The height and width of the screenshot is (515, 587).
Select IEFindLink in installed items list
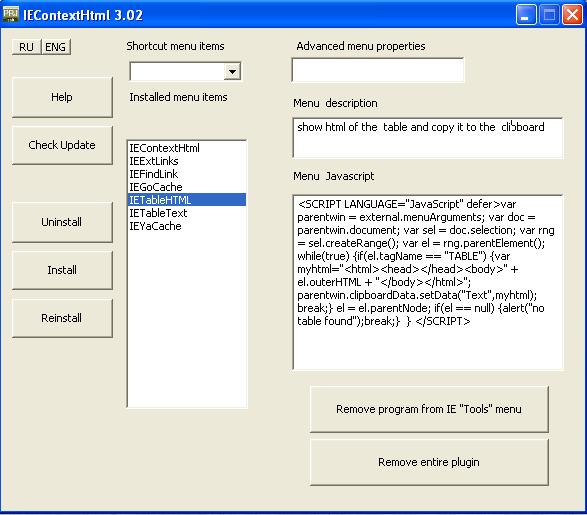pos(186,174)
